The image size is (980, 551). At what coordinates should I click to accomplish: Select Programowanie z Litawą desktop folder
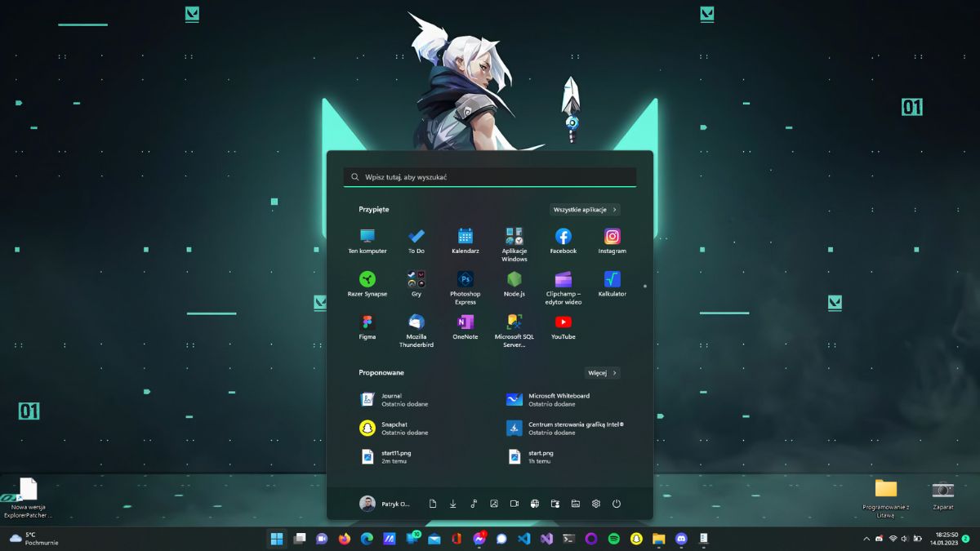886,499
